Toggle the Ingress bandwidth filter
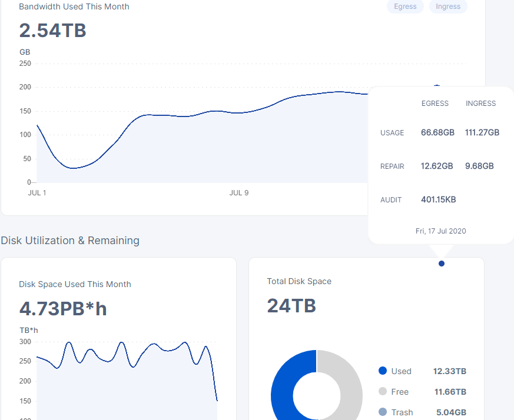 pos(448,6)
